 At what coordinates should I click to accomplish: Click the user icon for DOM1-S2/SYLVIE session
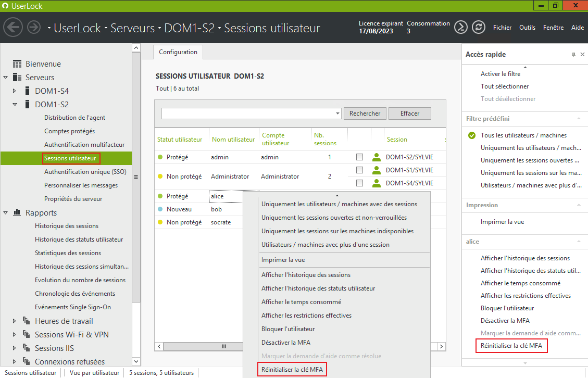pos(376,157)
